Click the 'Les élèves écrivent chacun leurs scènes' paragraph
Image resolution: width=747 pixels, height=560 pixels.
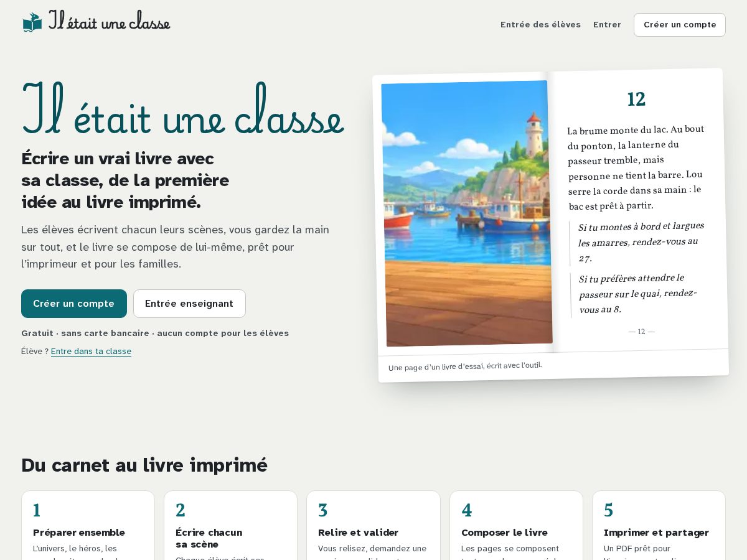tap(176, 247)
